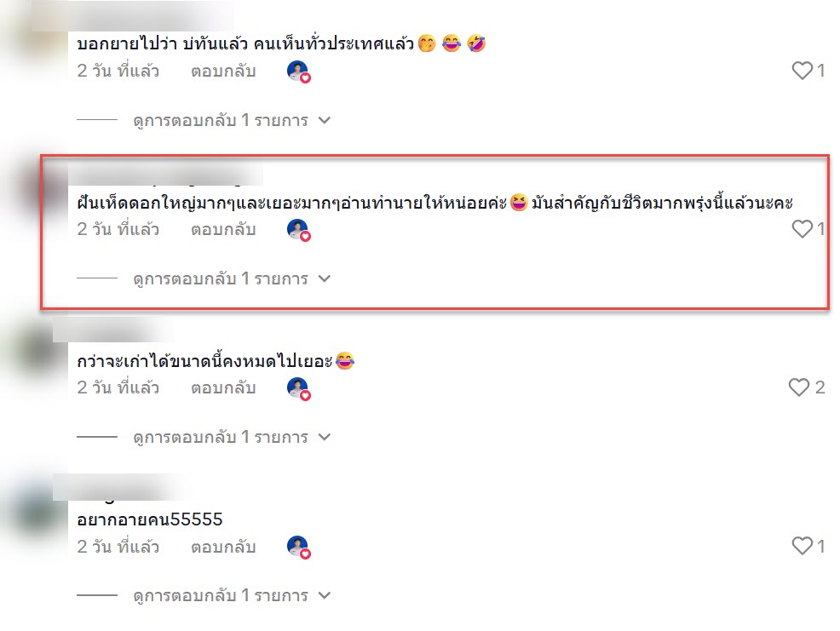Expand 1 reply under the first comment
Viewport: 840px width, 631px height.
coord(232,121)
